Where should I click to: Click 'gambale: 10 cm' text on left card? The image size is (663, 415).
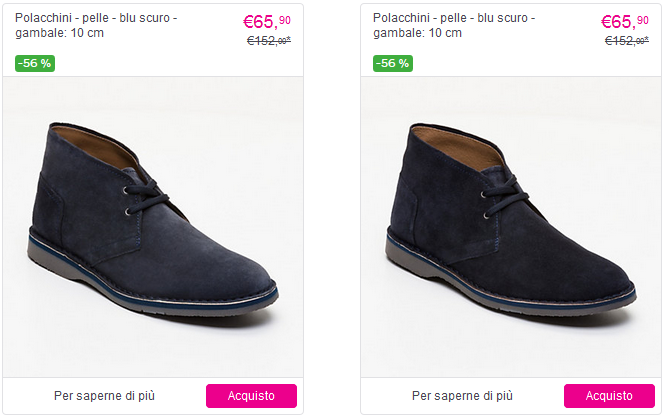point(60,33)
